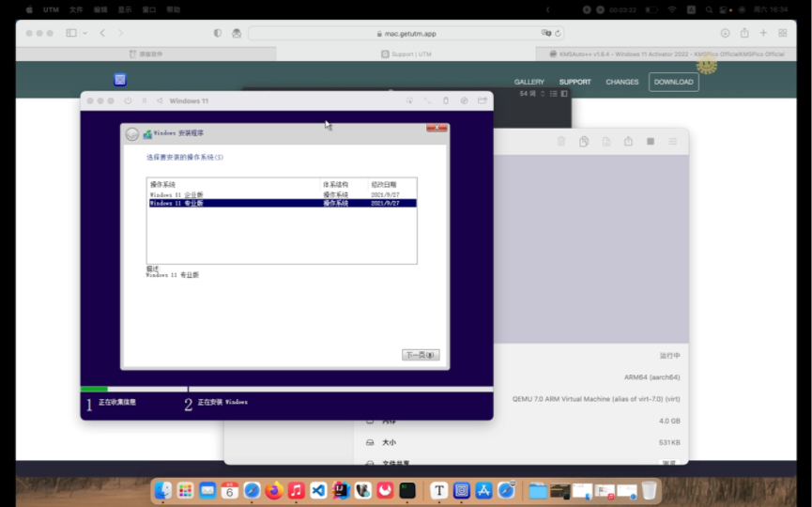Open Firefox from the Dock
This screenshot has width=812, height=507.
[x=274, y=490]
